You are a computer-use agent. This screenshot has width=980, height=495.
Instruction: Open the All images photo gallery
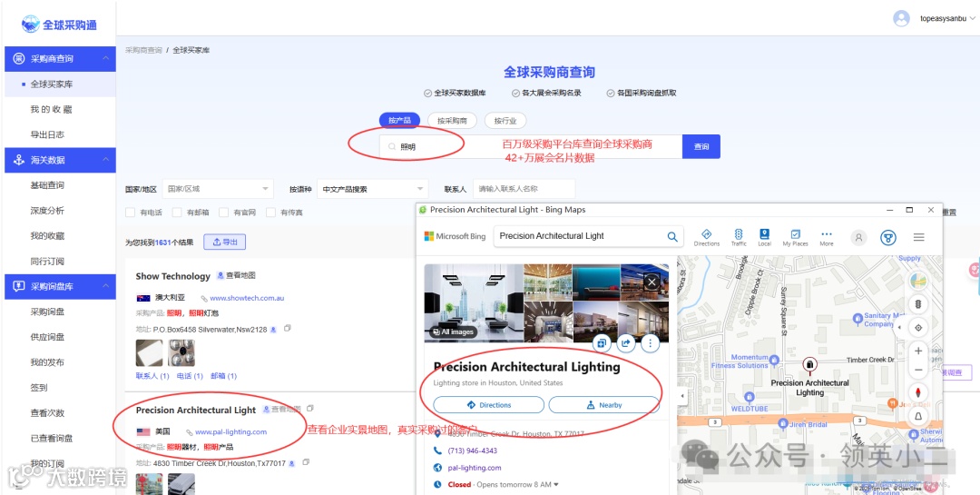click(x=454, y=332)
